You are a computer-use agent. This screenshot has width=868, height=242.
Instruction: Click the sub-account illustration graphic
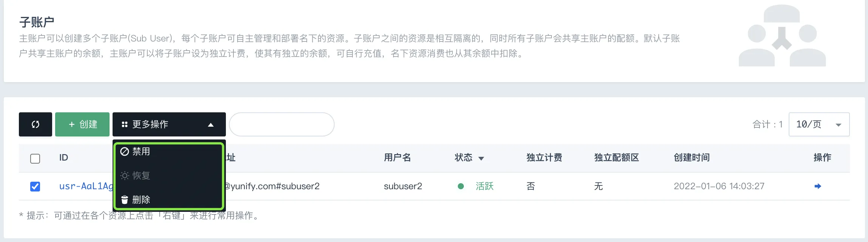click(x=782, y=36)
